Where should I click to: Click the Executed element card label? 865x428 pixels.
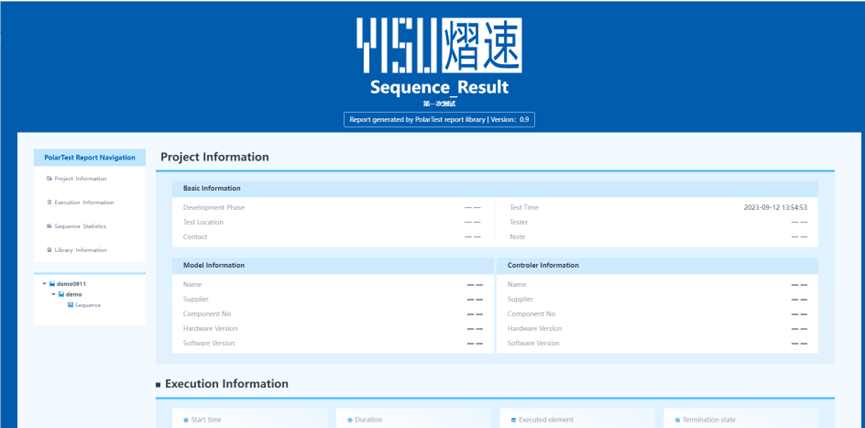click(x=545, y=420)
